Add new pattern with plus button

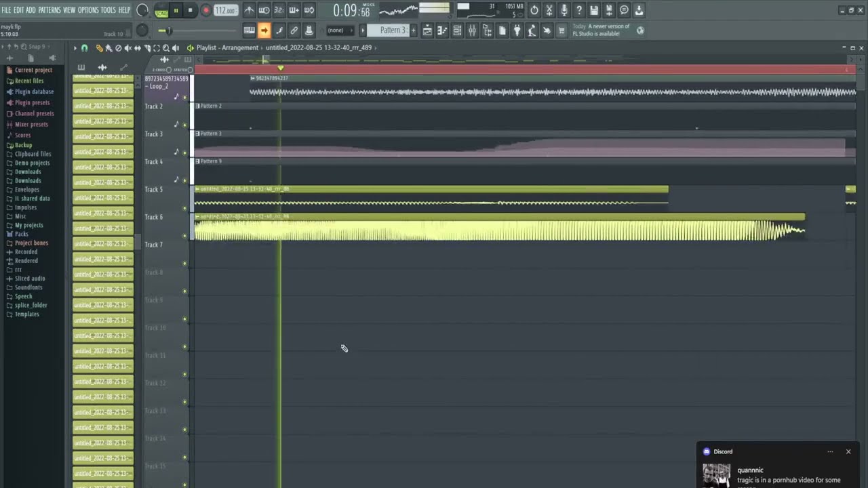pos(414,30)
